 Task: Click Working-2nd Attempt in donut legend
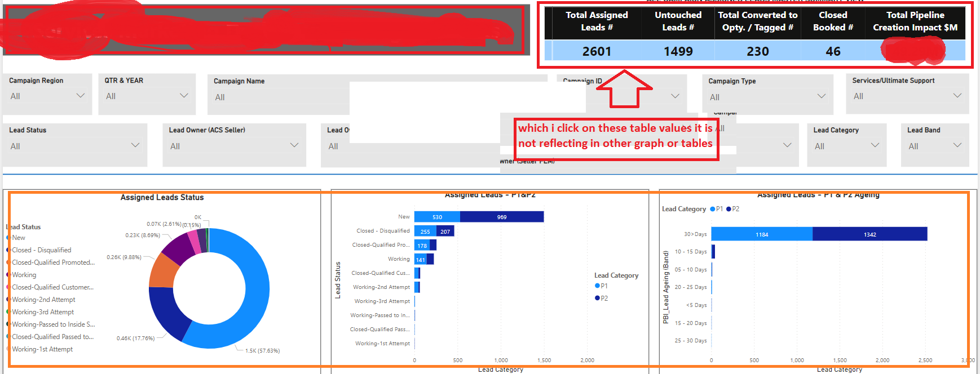(43, 300)
